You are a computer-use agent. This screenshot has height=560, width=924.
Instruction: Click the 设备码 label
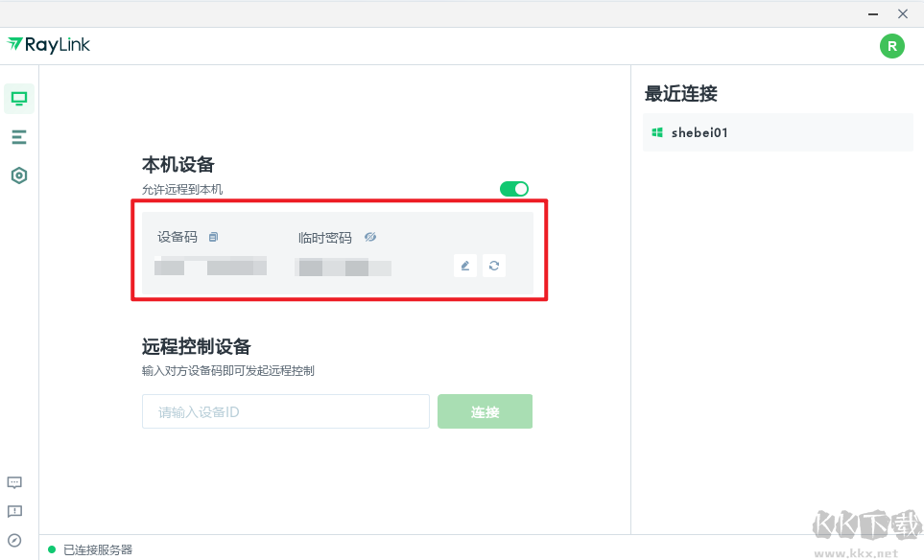(x=178, y=237)
